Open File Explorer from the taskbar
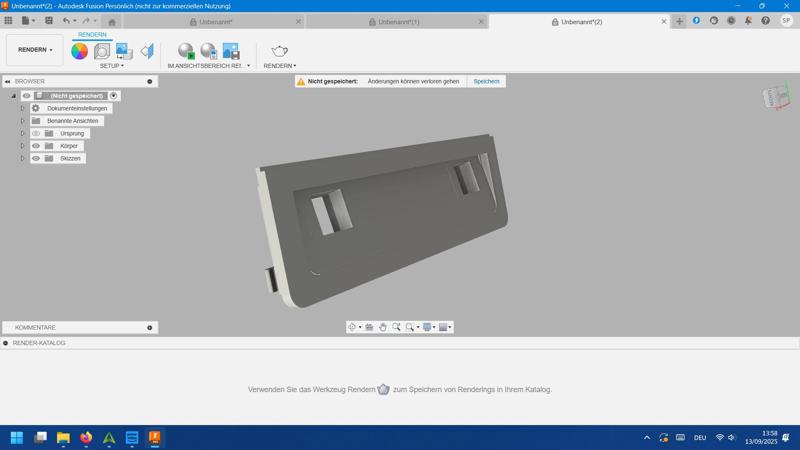The height and width of the screenshot is (450, 800). (x=63, y=438)
